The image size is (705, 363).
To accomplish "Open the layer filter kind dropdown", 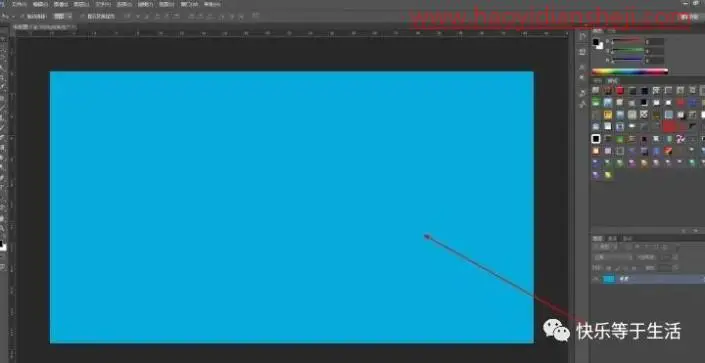I will (605, 247).
